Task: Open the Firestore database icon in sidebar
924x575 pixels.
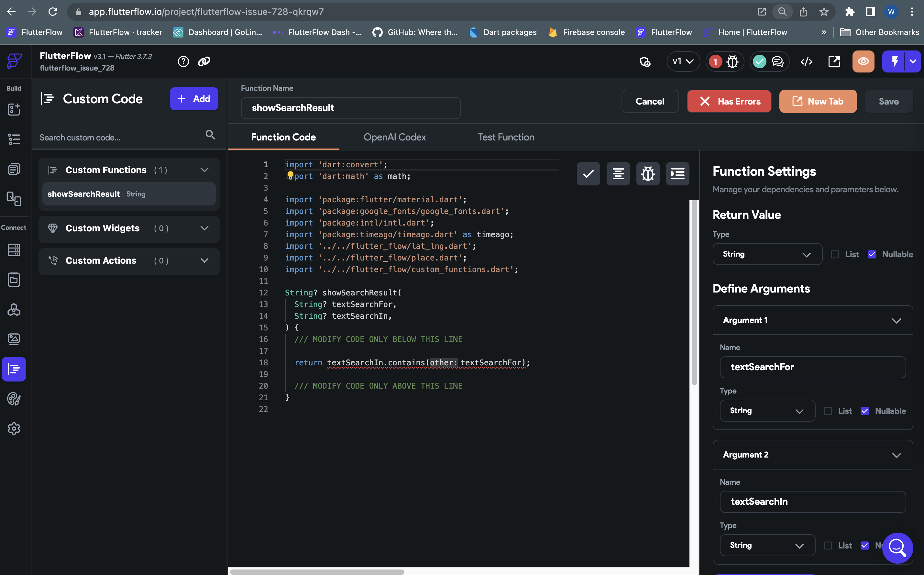Action: pos(14,250)
